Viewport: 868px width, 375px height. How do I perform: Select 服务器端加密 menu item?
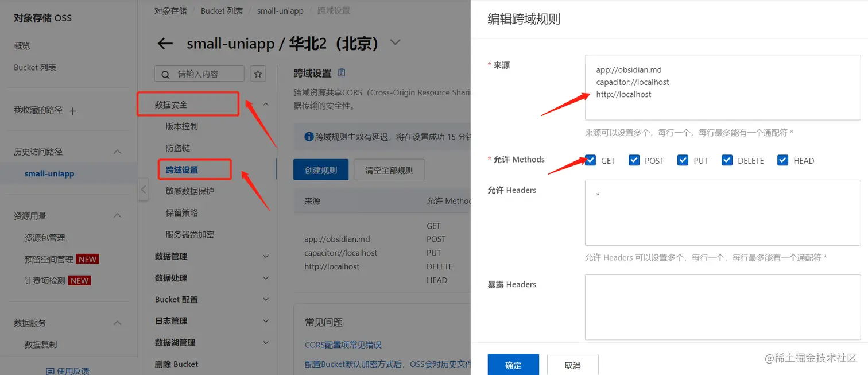pyautogui.click(x=190, y=235)
